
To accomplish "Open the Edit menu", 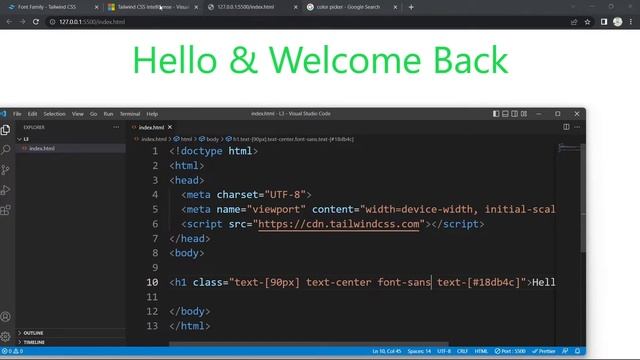I will tap(32, 114).
